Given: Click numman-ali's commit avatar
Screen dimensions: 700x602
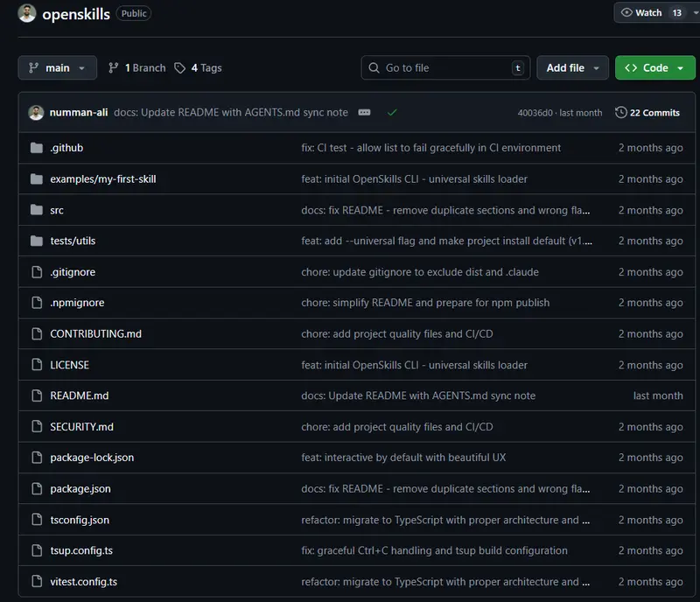Looking at the screenshot, I should click(x=37, y=112).
